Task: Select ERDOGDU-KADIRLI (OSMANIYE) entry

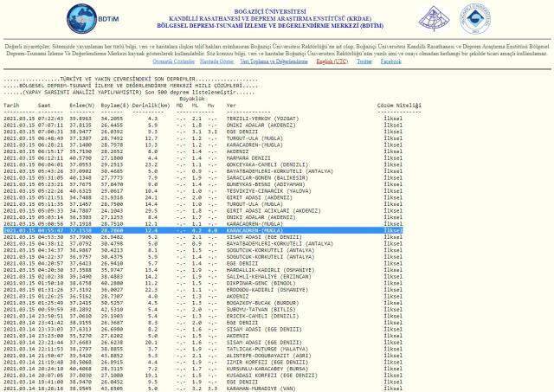Action: click(x=267, y=290)
